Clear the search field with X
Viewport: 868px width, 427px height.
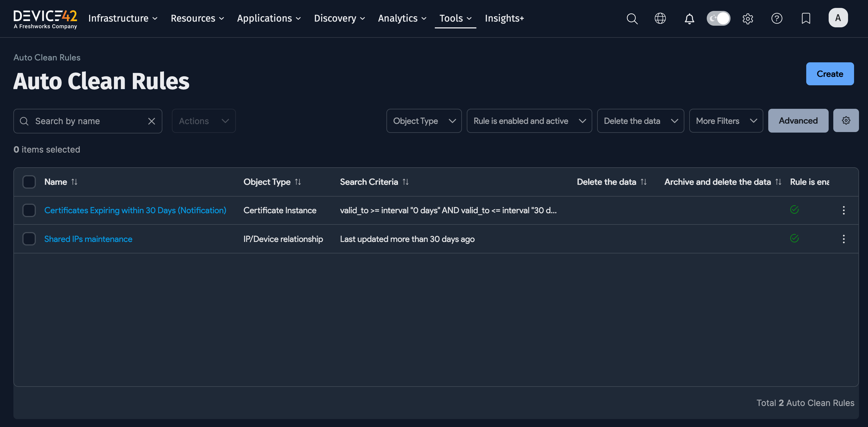point(152,121)
